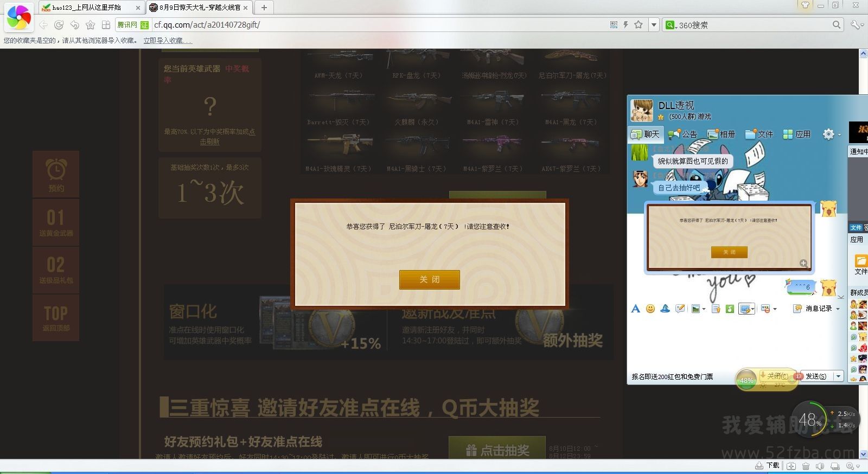Screen dimensions: 868x474
Task: Open the 聊天 tab in QQ group
Action: (645, 134)
